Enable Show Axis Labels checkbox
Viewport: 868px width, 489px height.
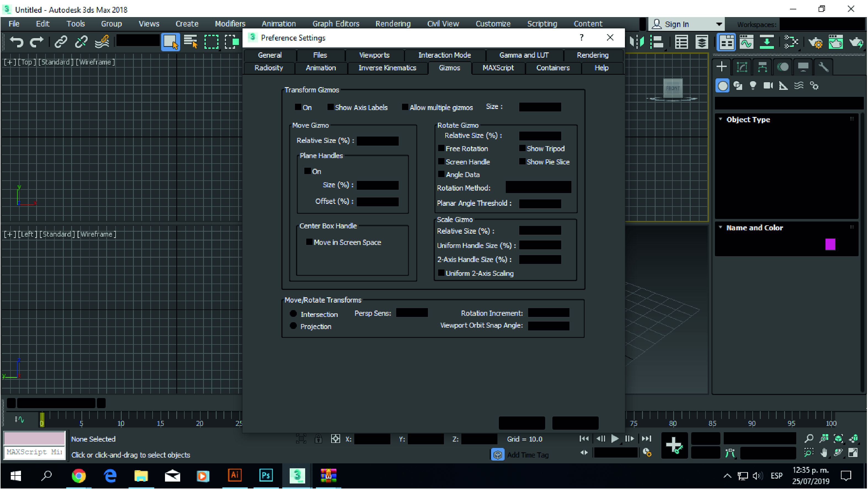(331, 107)
